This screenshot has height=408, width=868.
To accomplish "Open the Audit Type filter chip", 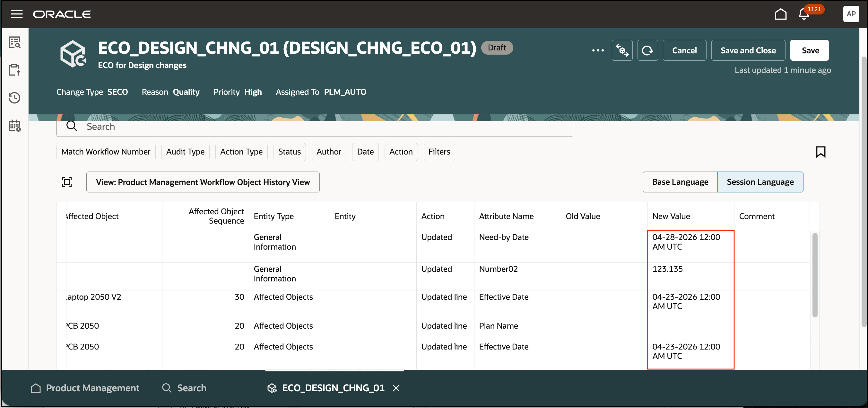I will [x=185, y=152].
